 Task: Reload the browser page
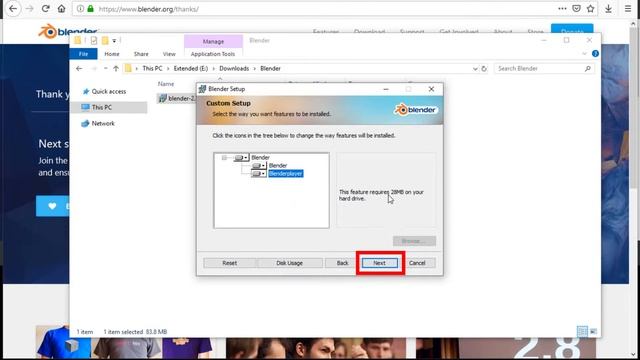tap(45, 9)
